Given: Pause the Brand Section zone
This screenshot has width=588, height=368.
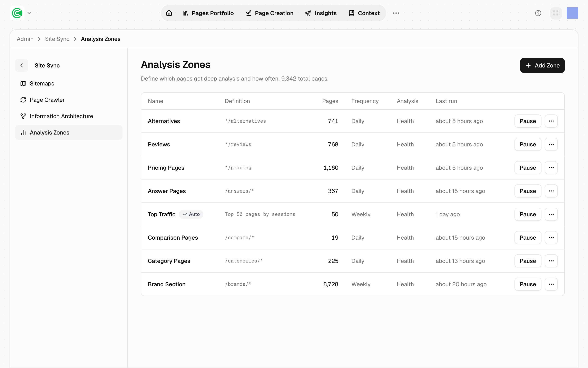Looking at the screenshot, I should coord(528,284).
